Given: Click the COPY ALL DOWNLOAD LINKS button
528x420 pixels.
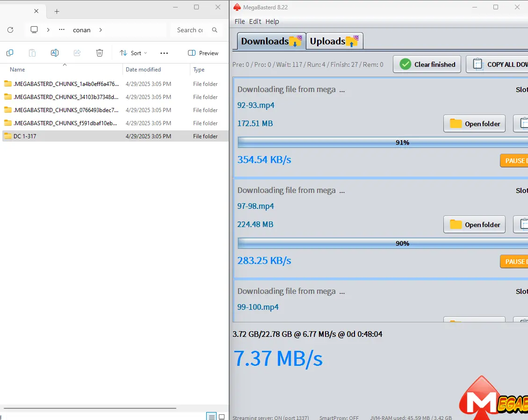Looking at the screenshot, I should pos(497,64).
